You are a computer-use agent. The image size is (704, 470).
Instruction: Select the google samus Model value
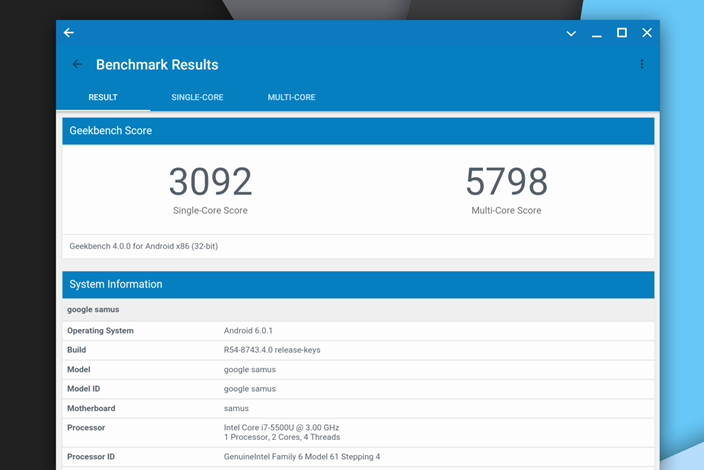click(x=250, y=369)
